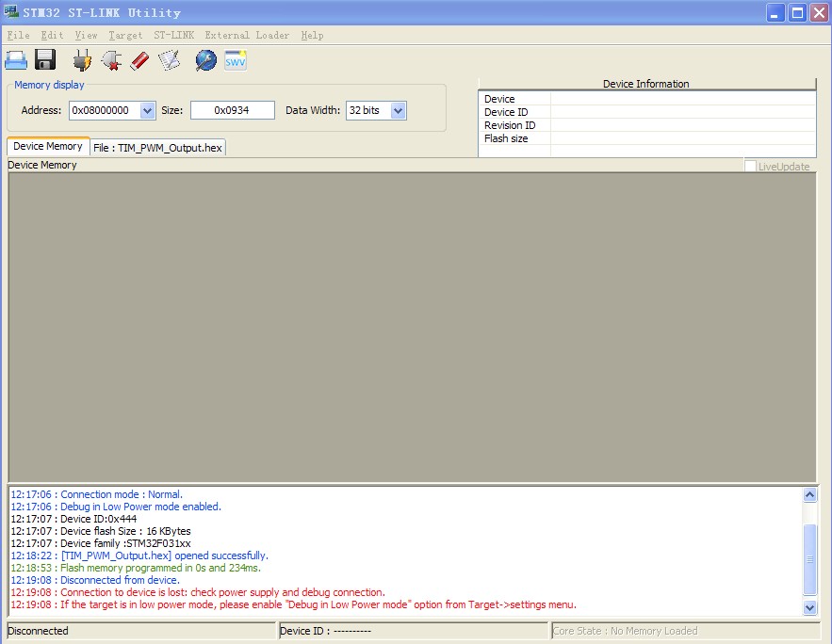Switch to the TIM_PWM_Output.hex file tab

(157, 148)
